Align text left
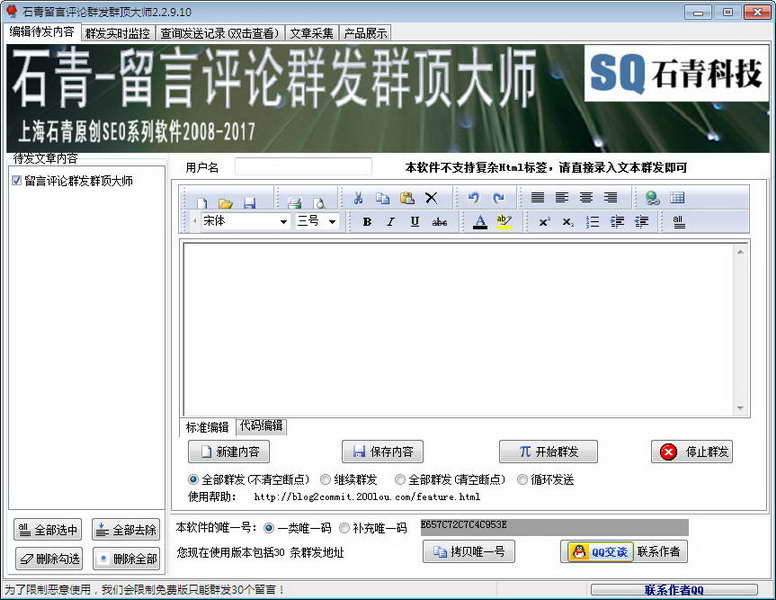Screen dimensions: 776x600 tap(562, 198)
